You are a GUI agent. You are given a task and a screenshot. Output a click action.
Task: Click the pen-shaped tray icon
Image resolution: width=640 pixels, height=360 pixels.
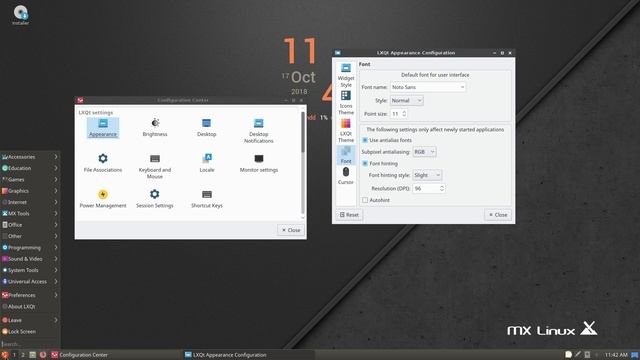(578, 355)
